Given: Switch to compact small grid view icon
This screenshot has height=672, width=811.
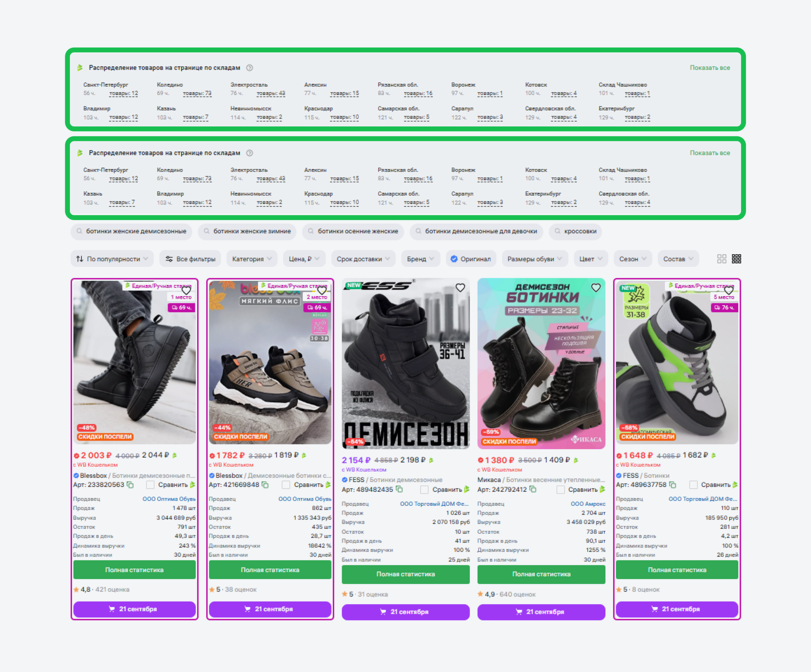Looking at the screenshot, I should 737,259.
